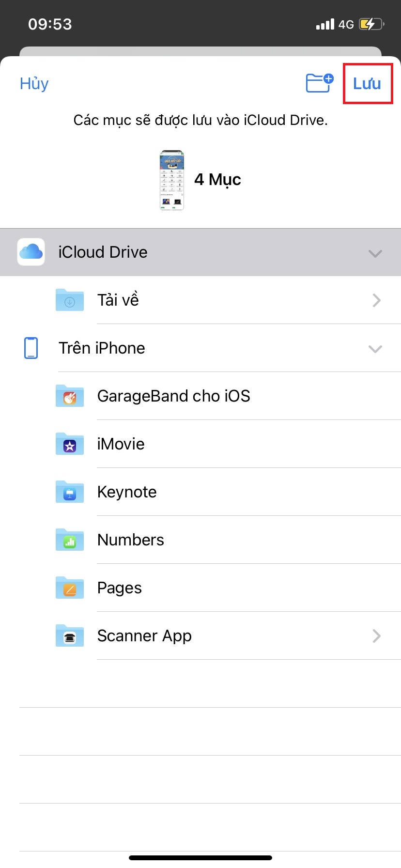Open Tải về folder via its chevron
401x868 pixels.
point(376,300)
